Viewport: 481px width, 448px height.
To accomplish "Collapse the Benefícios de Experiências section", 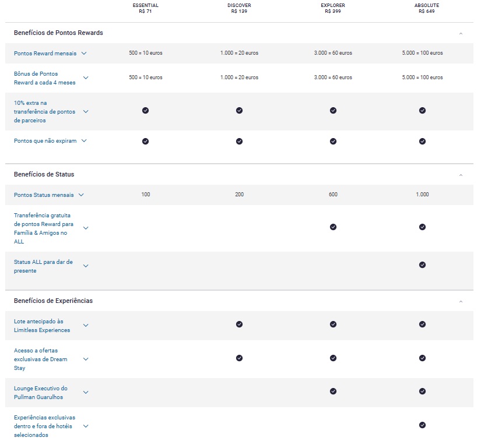I will click(x=461, y=301).
